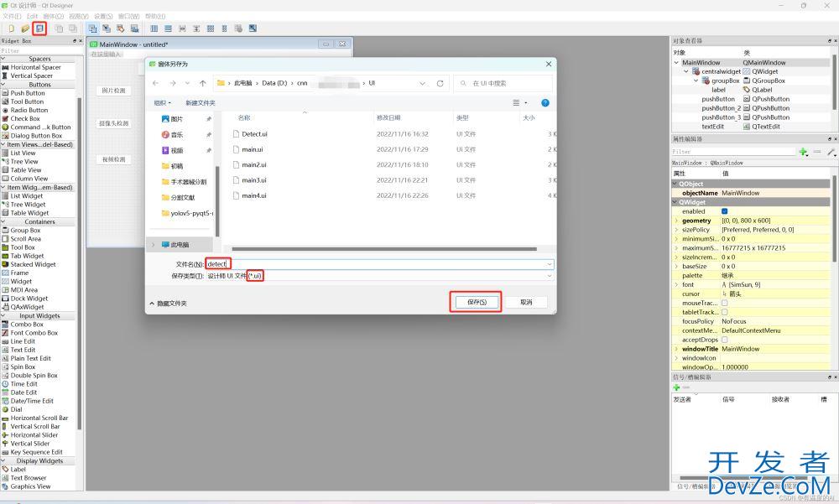The image size is (839, 504).
Task: Select Edit Tab Order mode icon
Action: click(x=134, y=29)
